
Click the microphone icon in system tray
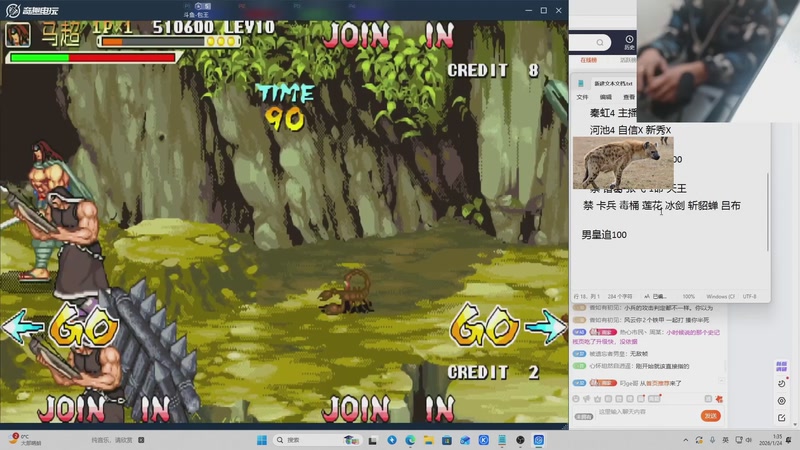[x=712, y=440]
